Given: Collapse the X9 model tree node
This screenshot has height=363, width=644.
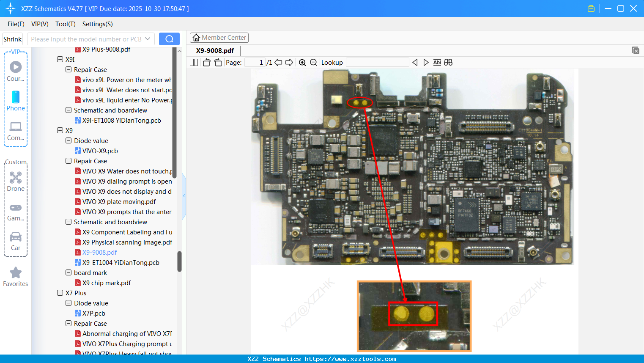Looking at the screenshot, I should pyautogui.click(x=60, y=131).
